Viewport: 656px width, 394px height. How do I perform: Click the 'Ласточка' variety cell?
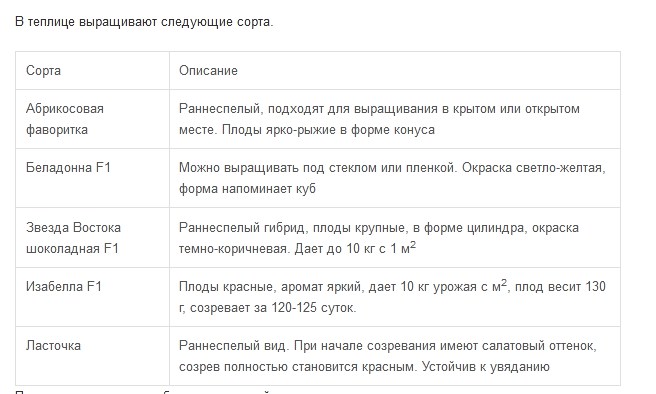click(x=92, y=356)
